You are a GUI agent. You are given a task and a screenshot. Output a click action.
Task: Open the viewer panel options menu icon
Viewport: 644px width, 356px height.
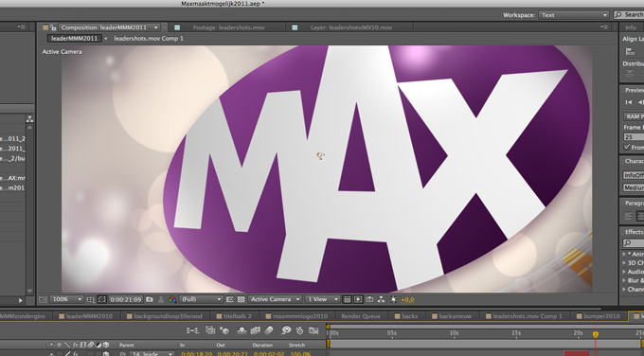tap(604, 27)
